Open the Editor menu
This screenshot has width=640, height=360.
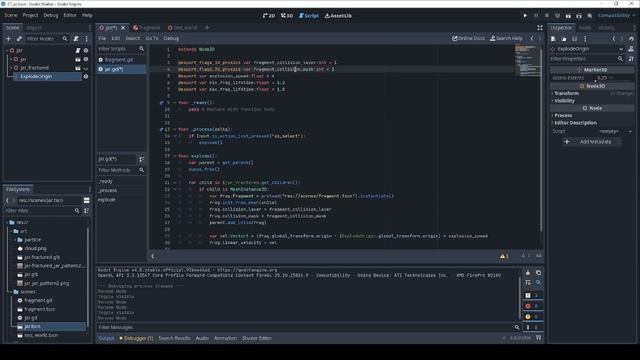coord(70,15)
